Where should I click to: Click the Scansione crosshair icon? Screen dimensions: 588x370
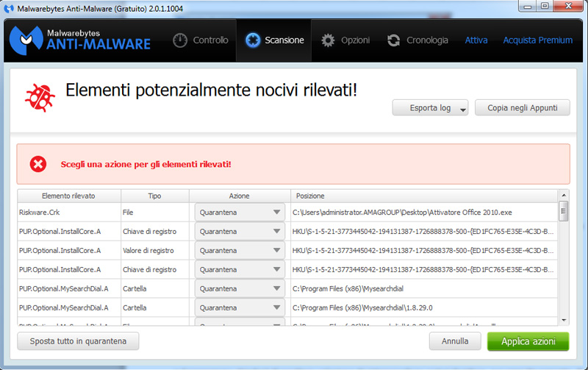pyautogui.click(x=253, y=40)
